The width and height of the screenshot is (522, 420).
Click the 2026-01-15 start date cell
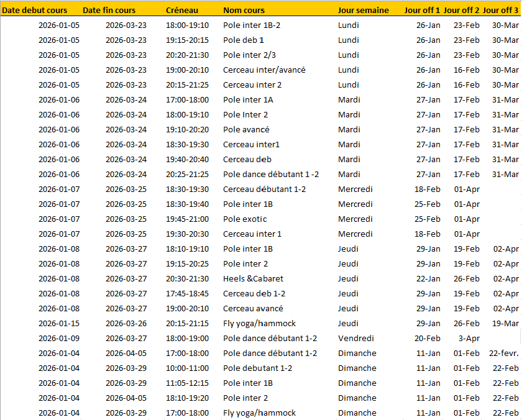click(x=59, y=323)
